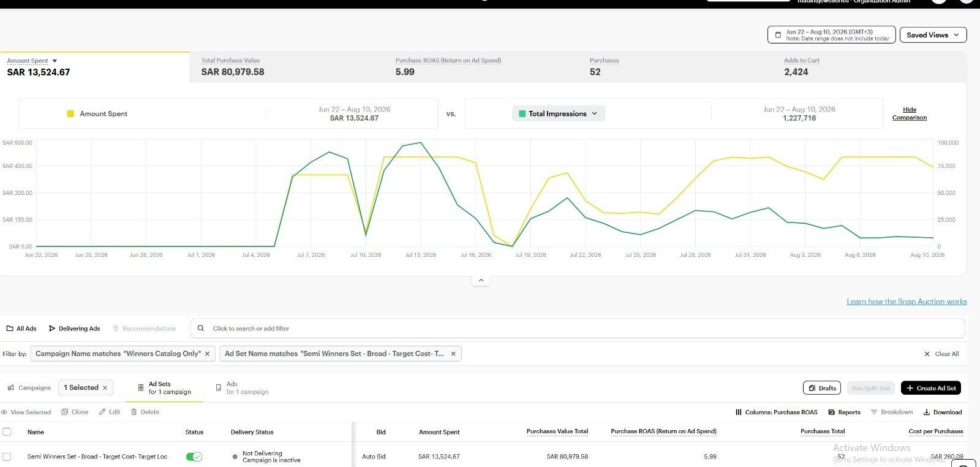Select the Adds to Cart metric card
This screenshot has height=467, width=980.
coord(870,67)
